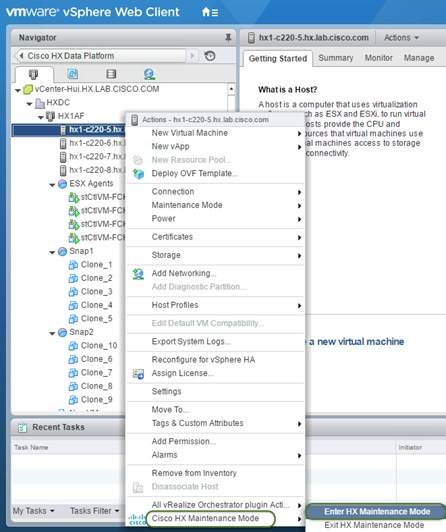The image size is (446, 532).
Task: Collapse the HX1AF cluster node
Action: click(41, 117)
